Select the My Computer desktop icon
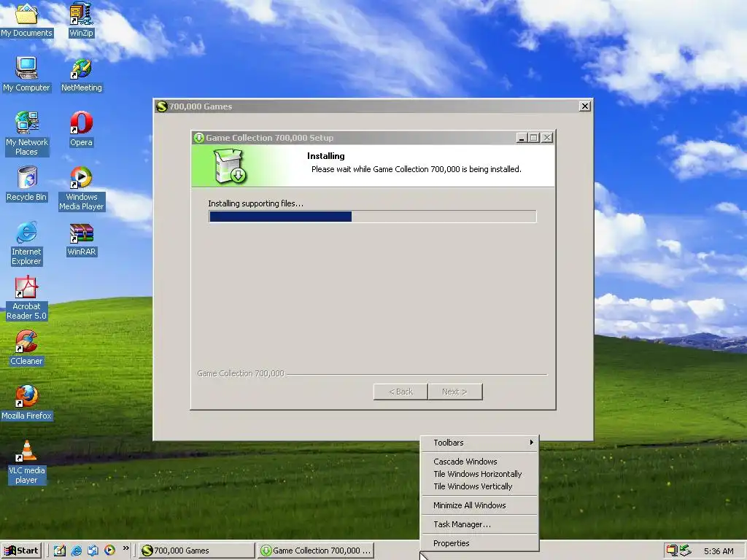747x560 pixels. pos(26,74)
